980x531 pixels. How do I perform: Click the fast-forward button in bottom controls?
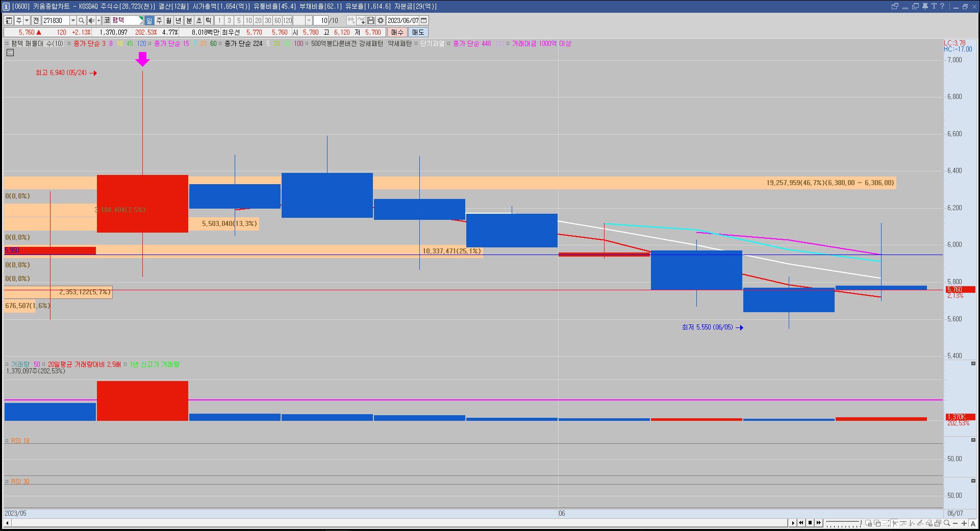[819, 523]
